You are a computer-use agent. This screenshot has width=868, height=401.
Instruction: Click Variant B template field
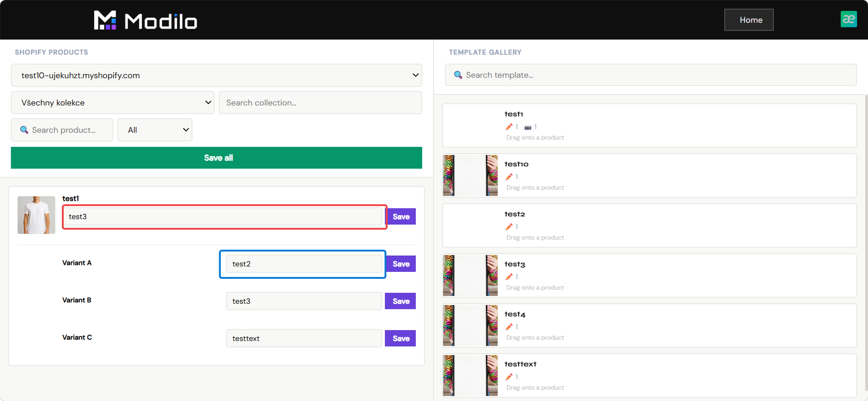[x=304, y=301]
